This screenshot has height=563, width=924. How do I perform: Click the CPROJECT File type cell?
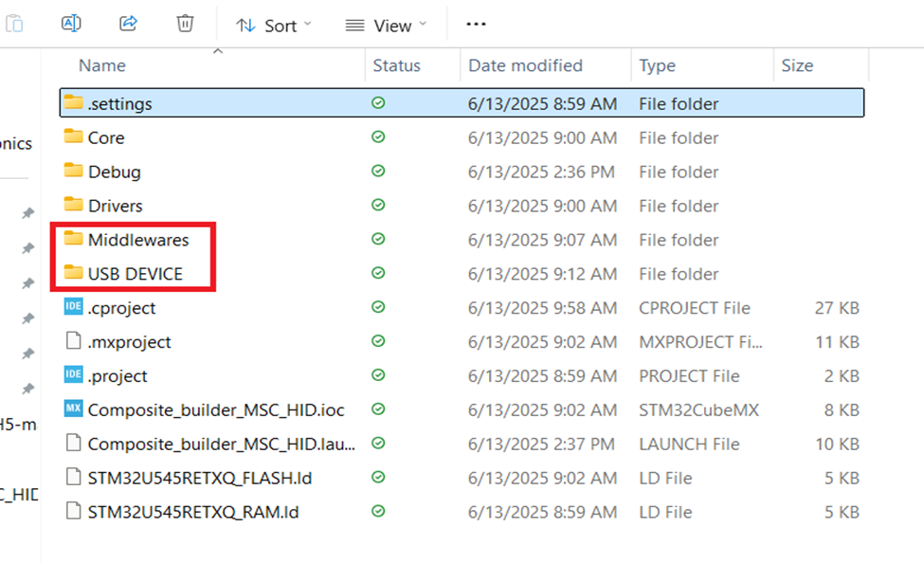tap(694, 308)
